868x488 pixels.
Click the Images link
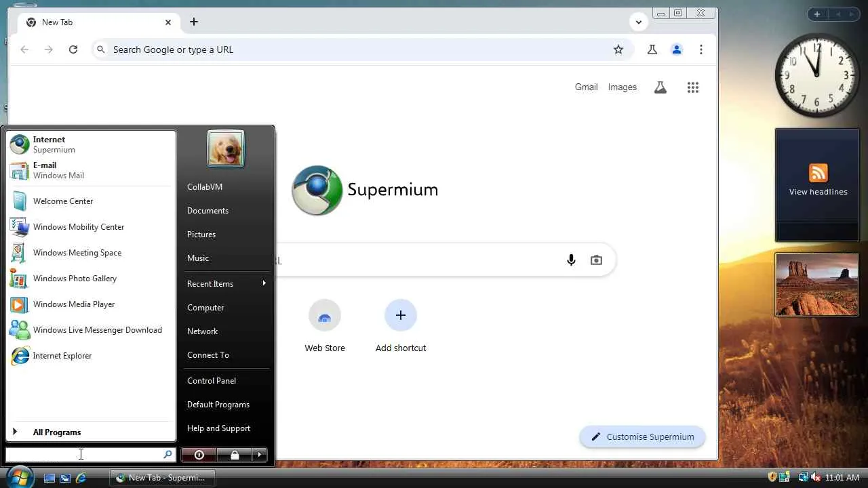(623, 87)
